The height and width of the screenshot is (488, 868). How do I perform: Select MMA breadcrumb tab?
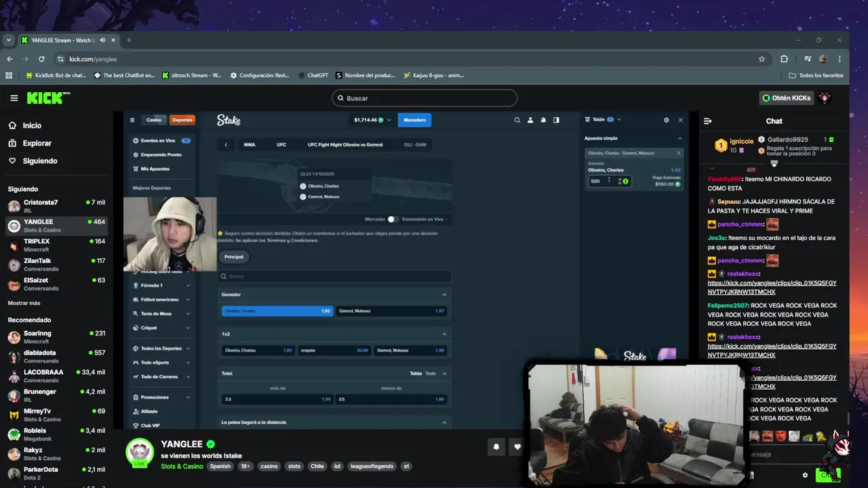pos(250,144)
